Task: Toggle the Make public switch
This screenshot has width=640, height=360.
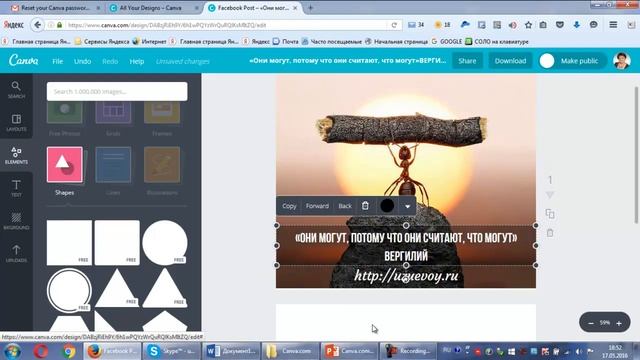Action: [547, 61]
